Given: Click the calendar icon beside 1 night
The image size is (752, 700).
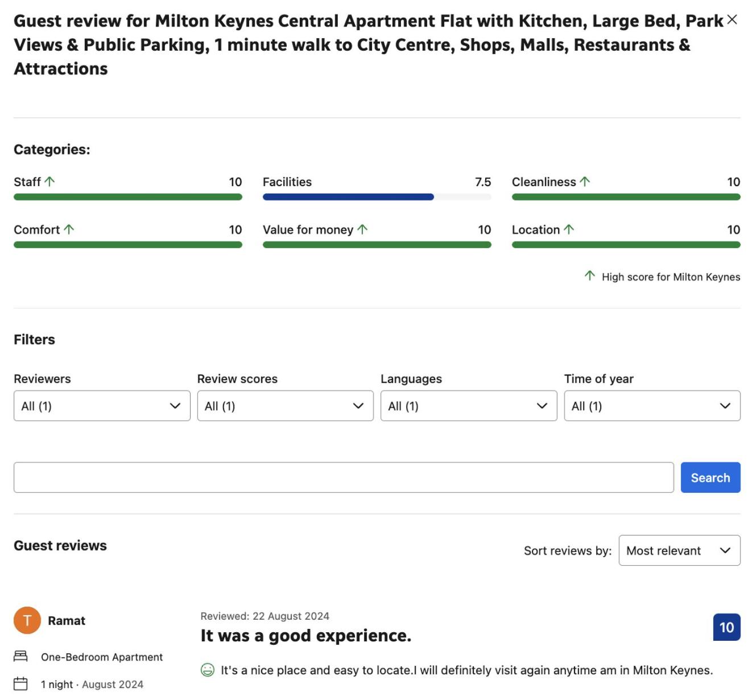Looking at the screenshot, I should pyautogui.click(x=20, y=683).
